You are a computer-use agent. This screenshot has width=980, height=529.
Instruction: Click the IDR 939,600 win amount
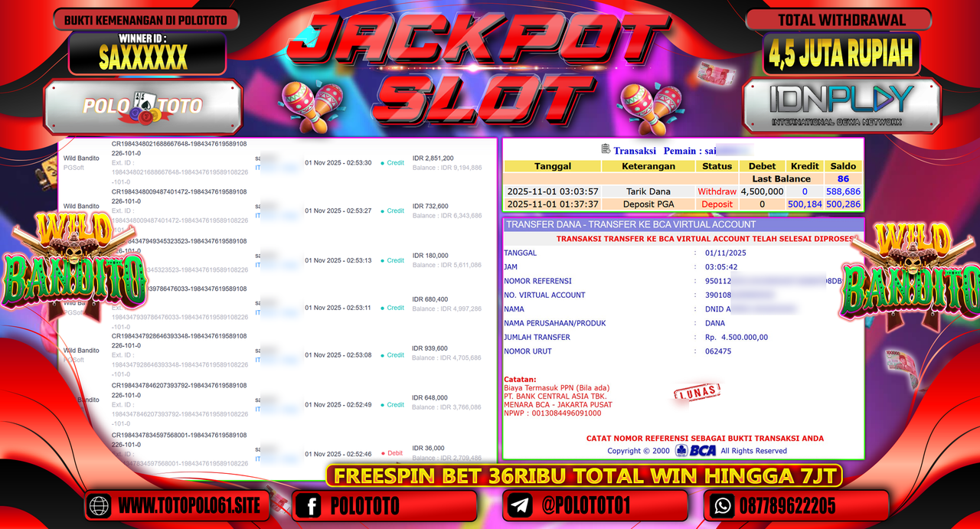(x=430, y=348)
